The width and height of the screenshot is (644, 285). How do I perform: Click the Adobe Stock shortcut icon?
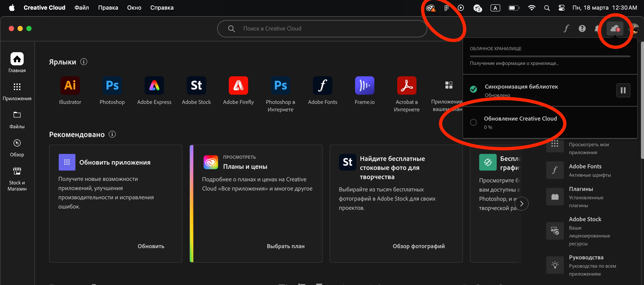point(196,85)
